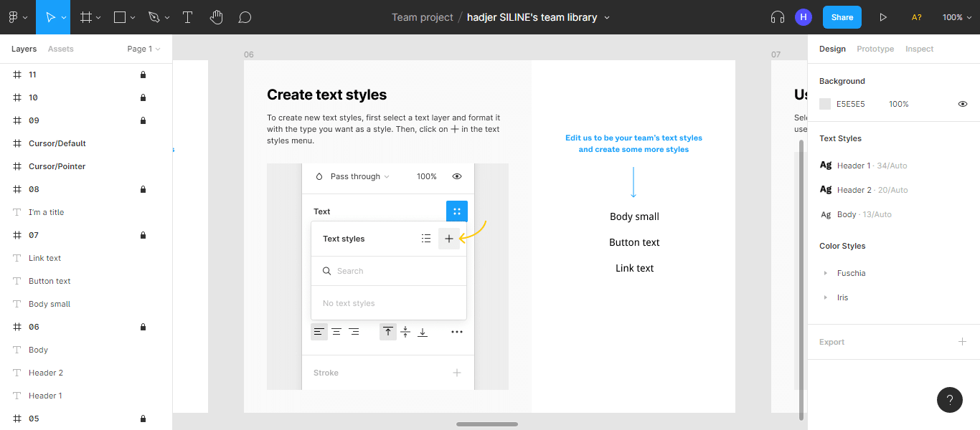
Task: Open the Inspect tab
Action: point(920,49)
